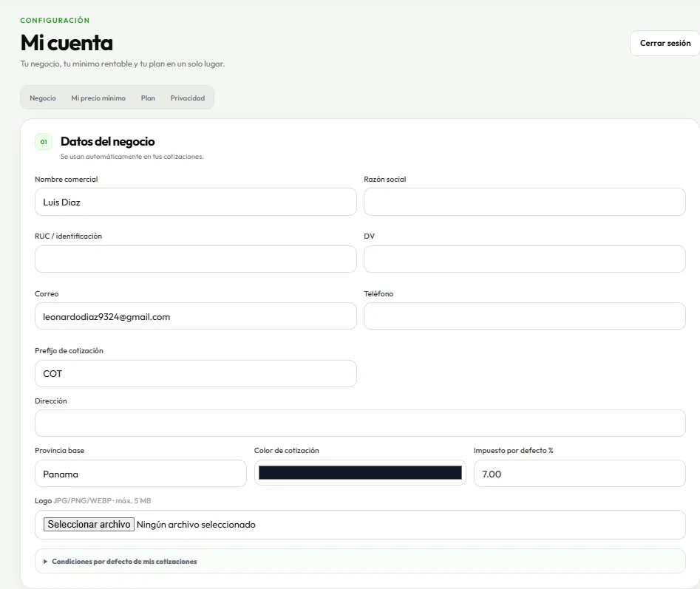Click the Mi cuenta page title

pyautogui.click(x=67, y=43)
